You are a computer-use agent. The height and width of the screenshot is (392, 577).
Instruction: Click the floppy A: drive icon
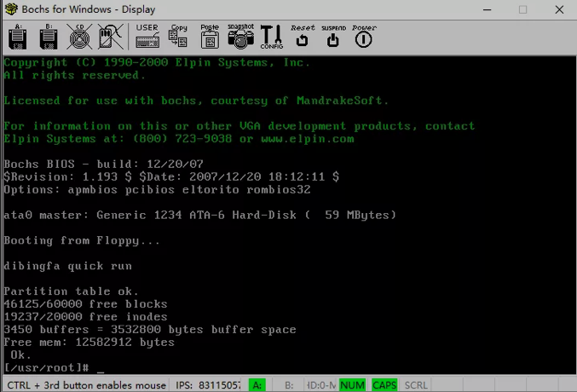18,37
